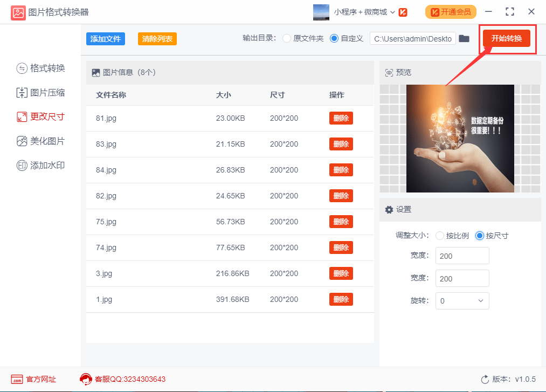This screenshot has width=546, height=392.
Task: Delete the file 75.jpg
Action: (341, 222)
